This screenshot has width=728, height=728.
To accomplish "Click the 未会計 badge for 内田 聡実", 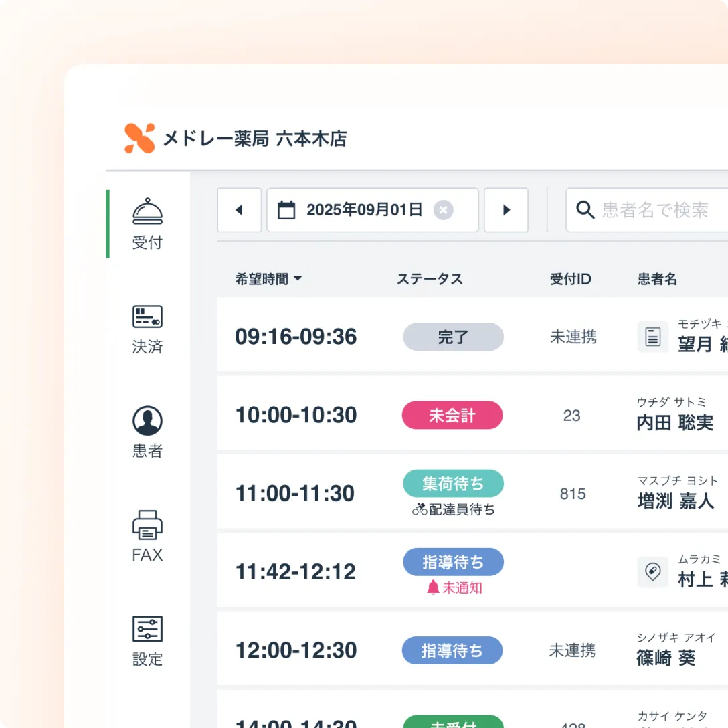I will 452,415.
